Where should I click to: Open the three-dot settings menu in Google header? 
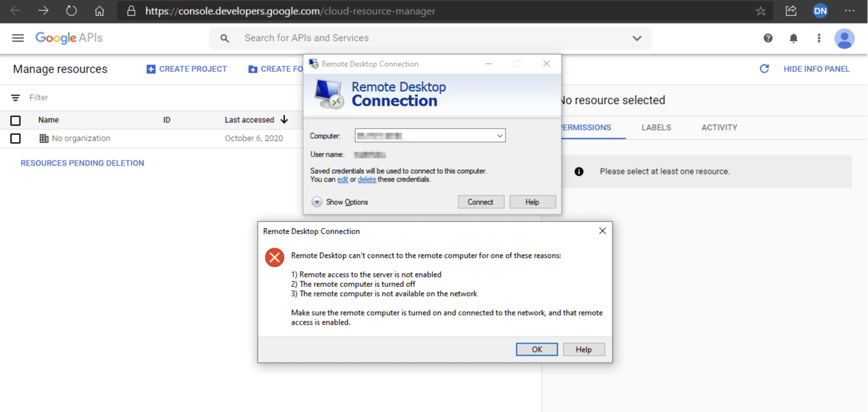click(x=819, y=38)
